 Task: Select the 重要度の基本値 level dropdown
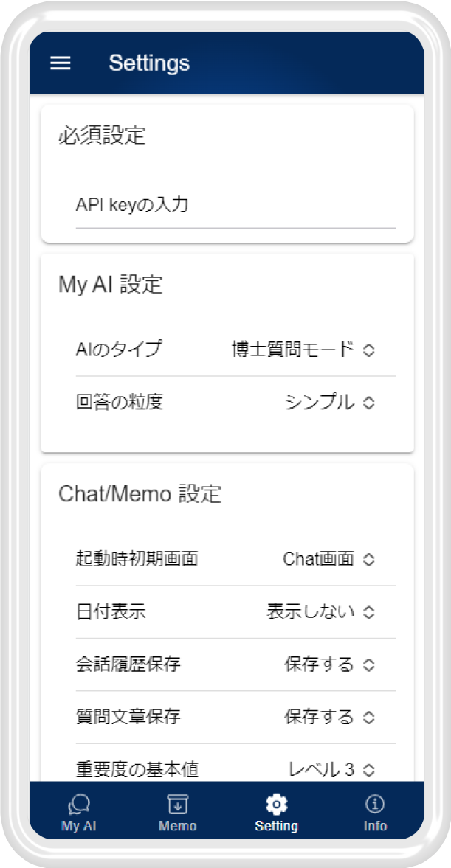pos(331,769)
